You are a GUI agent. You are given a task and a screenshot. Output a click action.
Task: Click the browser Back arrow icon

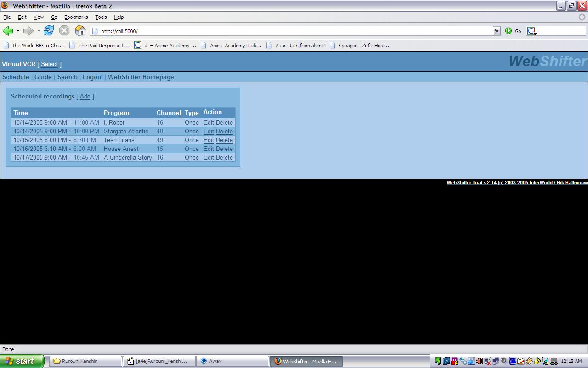[x=8, y=31]
